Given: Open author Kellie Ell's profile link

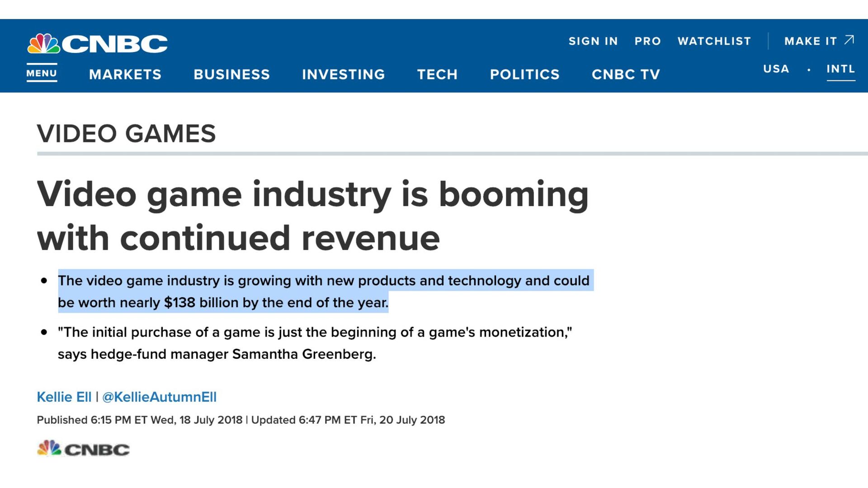Looking at the screenshot, I should pos(64,397).
